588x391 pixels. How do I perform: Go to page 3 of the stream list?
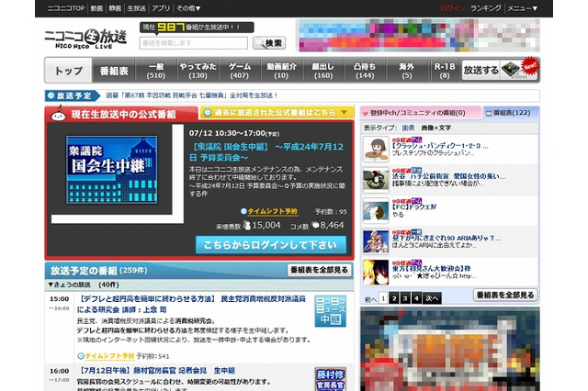click(405, 298)
